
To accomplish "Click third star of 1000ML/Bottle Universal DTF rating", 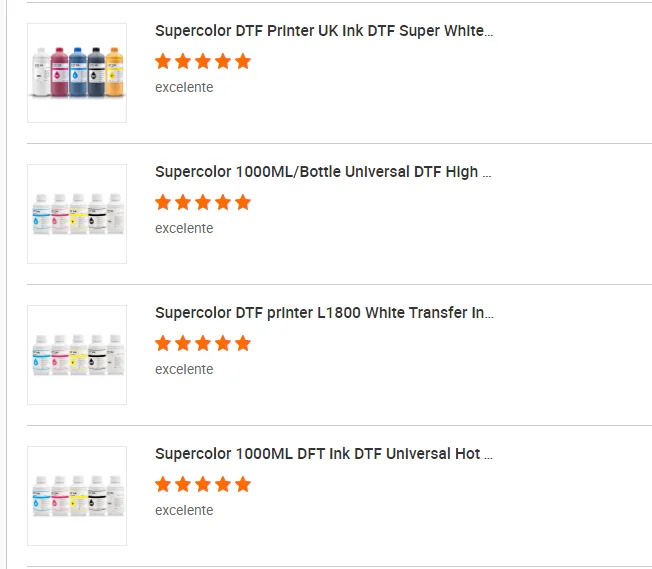I will click(x=203, y=202).
